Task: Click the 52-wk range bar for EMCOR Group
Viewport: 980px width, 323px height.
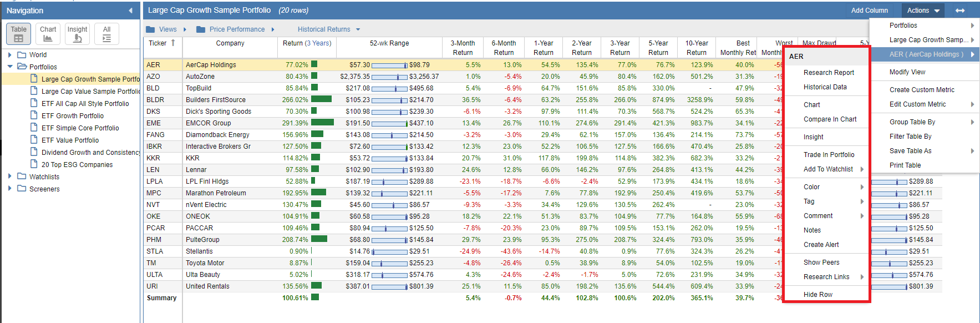Action: pos(389,123)
